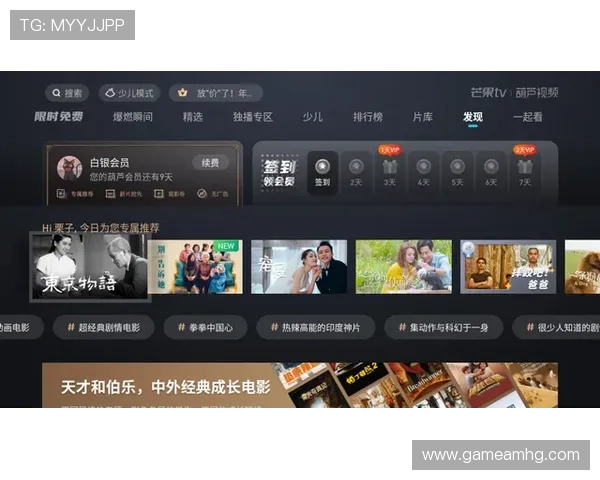Screen dimensions: 600x480
Task: Open the # 集动作与科幻于一身 tag
Action: pos(443,327)
